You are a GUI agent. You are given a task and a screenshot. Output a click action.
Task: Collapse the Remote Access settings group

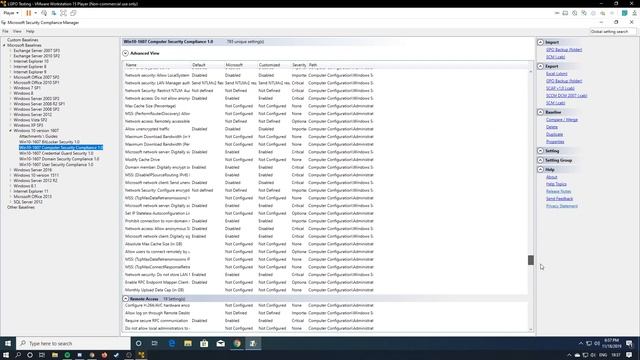click(125, 299)
